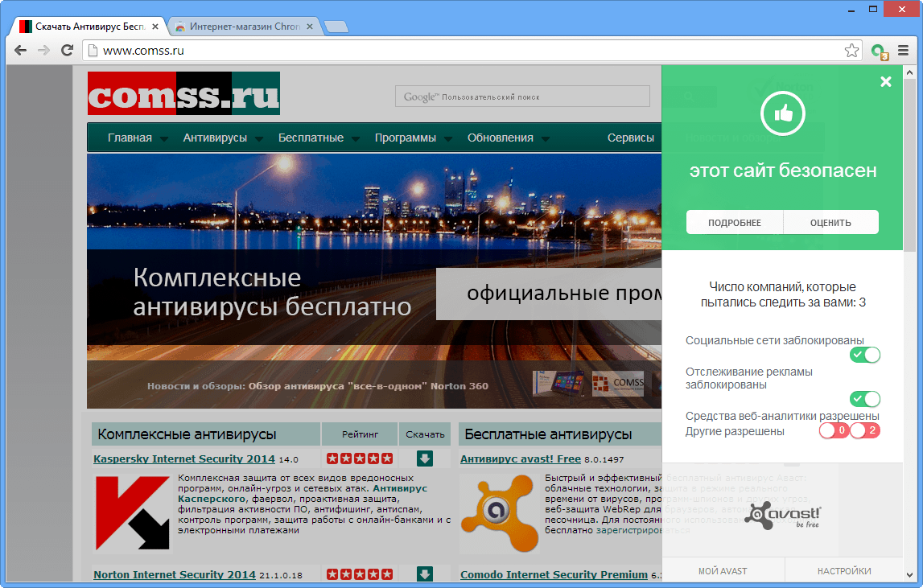
Task: Toggle social networks blocking switch
Action: pos(865,355)
